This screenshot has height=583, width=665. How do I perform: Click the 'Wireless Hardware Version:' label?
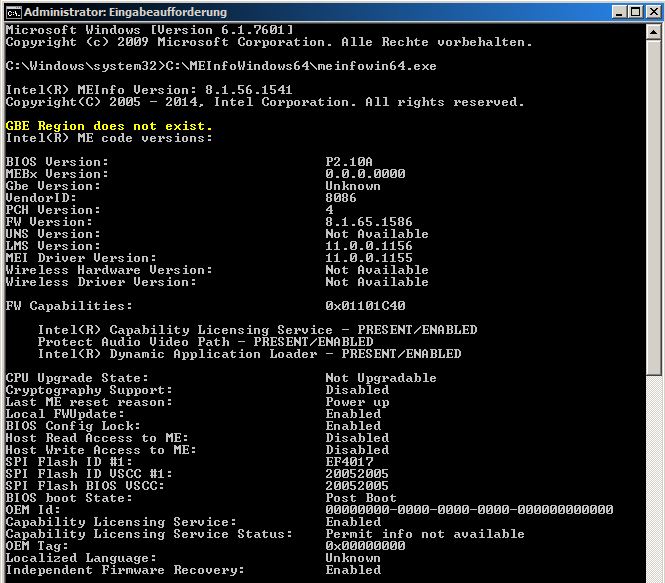(x=109, y=270)
